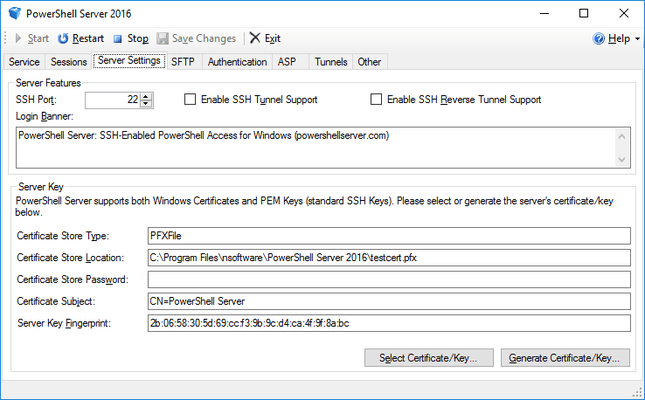The width and height of the screenshot is (645, 400).
Task: Click inside the Login Banner text box
Action: [315, 147]
